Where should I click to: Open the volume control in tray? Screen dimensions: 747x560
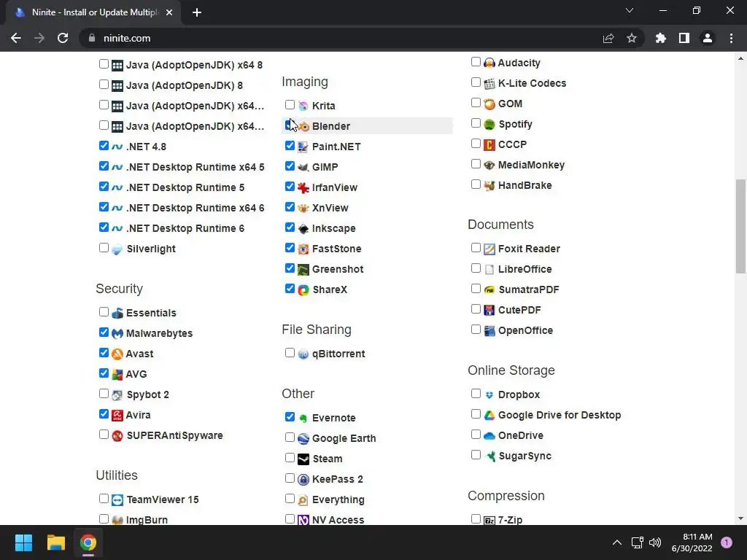tap(656, 542)
